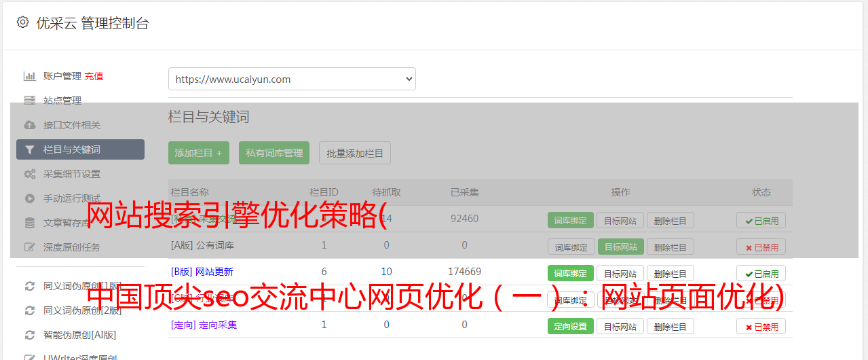Click the 添加栏目 + button
The height and width of the screenshot is (360, 868).
(x=199, y=153)
